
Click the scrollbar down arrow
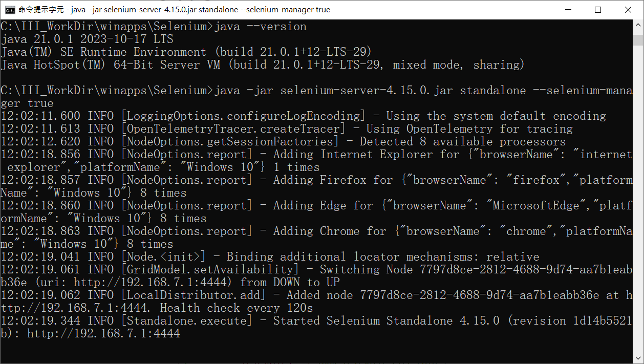638,358
